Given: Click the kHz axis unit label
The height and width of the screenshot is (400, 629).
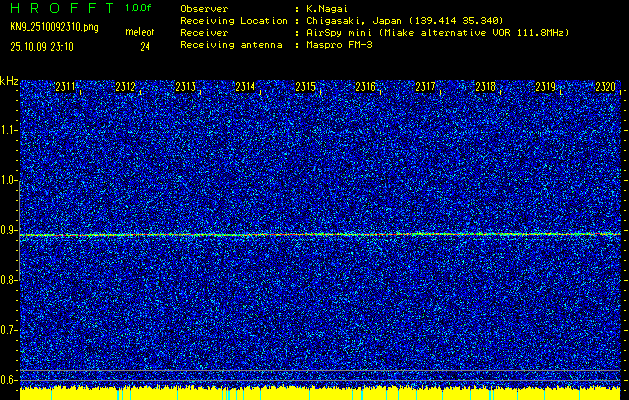Looking at the screenshot, I should pyautogui.click(x=9, y=80).
